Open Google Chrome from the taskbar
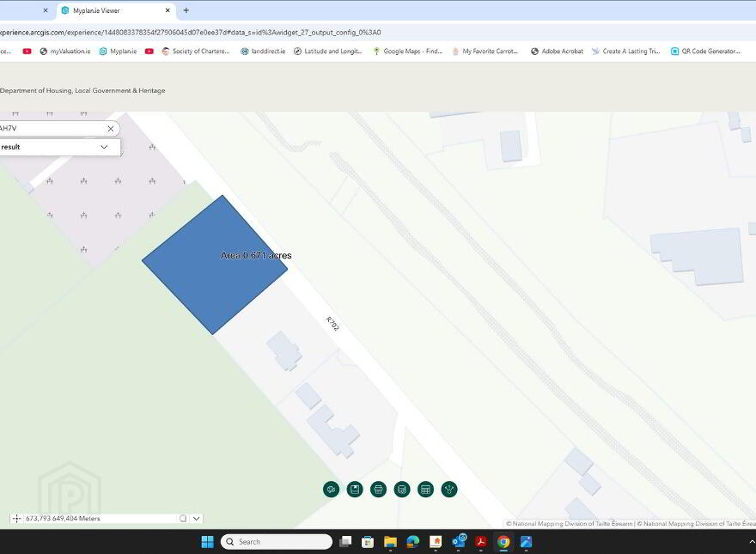Viewport: 756px width, 554px height. coord(503,542)
